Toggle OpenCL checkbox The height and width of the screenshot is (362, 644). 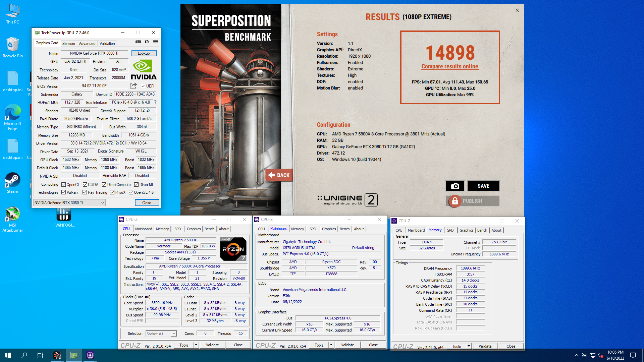tap(63, 185)
